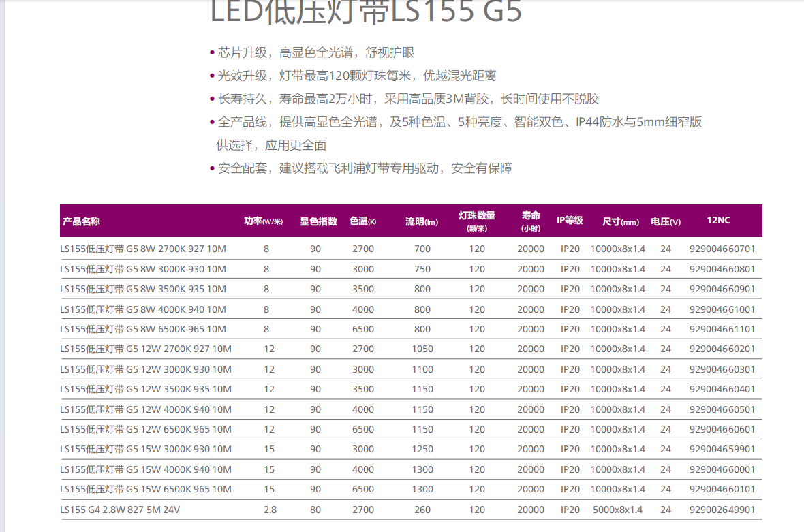Click the 寿命 column header
Screen dimensions: 804x532
coord(531,221)
